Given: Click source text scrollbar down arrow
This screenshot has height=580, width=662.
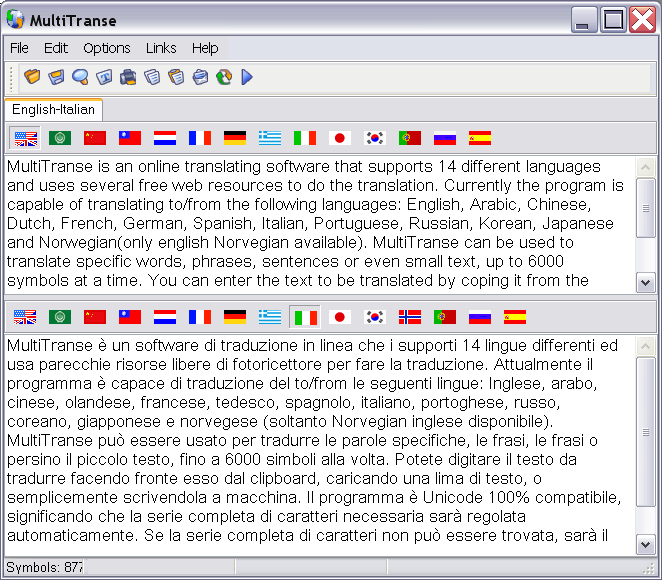Looking at the screenshot, I should [646, 282].
